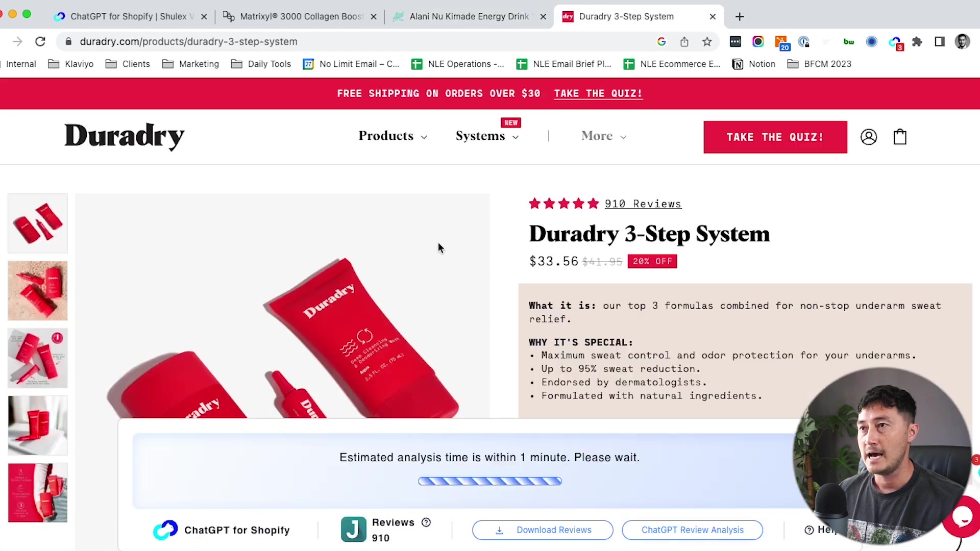980x551 pixels.
Task: Open the red chat bubble widget
Action: click(963, 516)
